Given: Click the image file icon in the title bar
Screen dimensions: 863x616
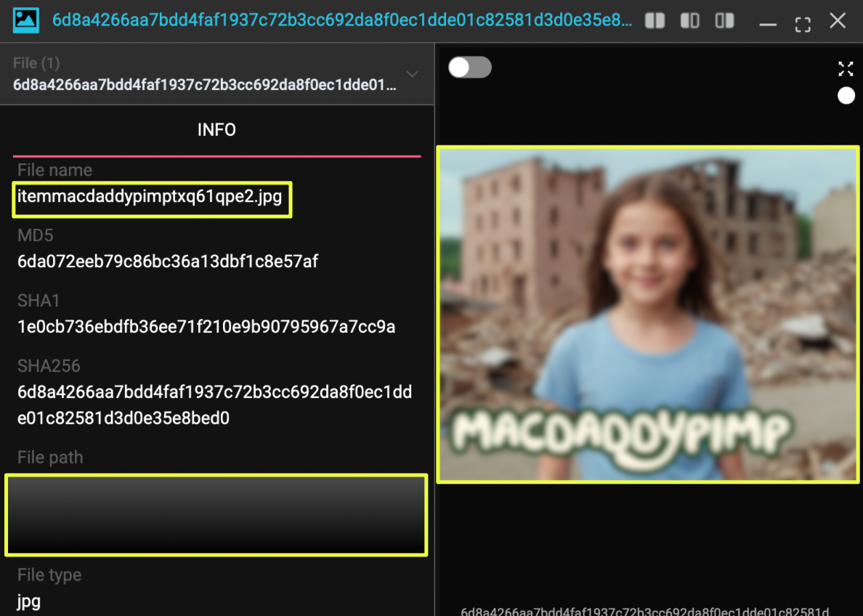Looking at the screenshot, I should [26, 21].
